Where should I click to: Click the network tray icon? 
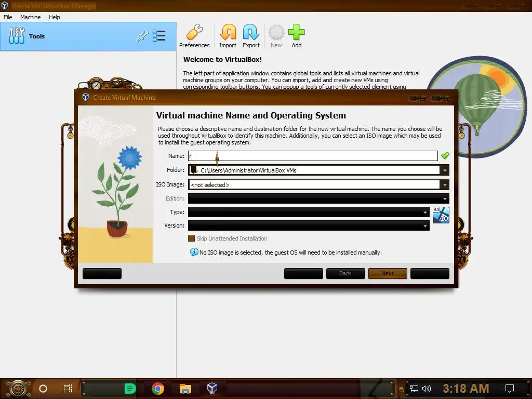414,389
